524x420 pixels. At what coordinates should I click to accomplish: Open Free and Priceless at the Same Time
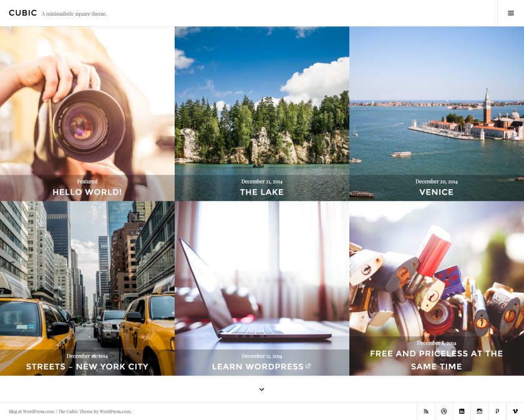coord(436,359)
